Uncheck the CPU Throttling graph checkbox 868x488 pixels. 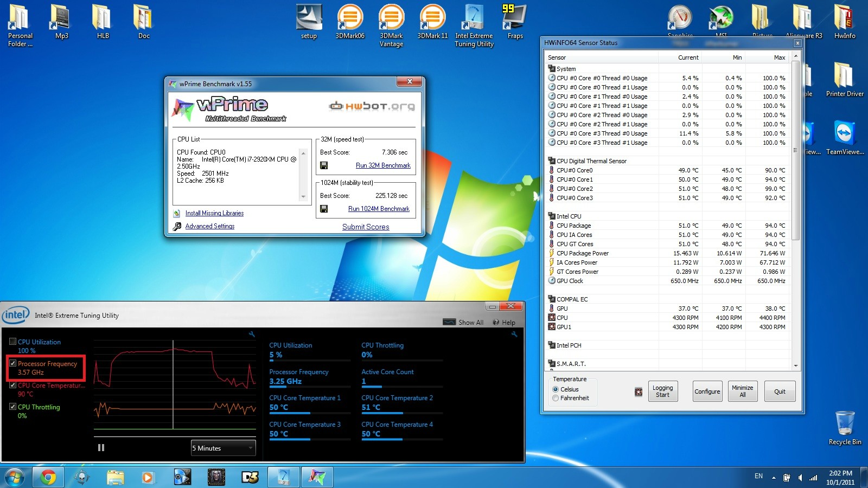click(x=12, y=407)
